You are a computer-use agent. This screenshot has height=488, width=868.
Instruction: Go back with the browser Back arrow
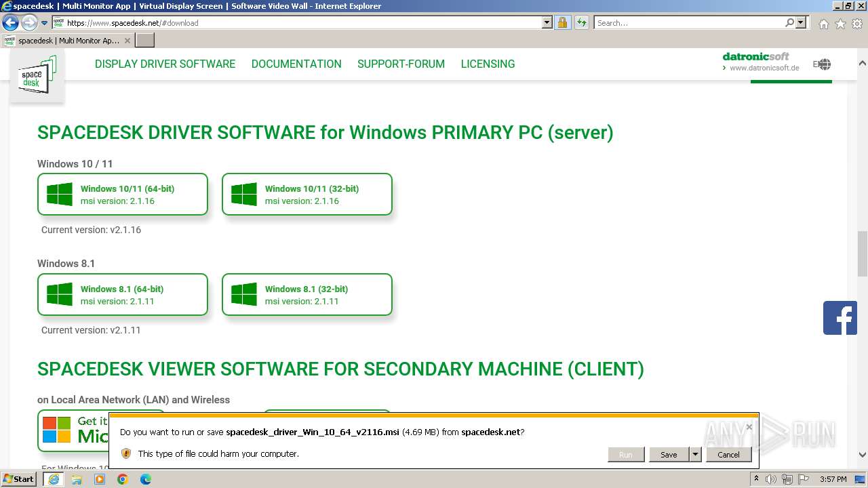10,23
